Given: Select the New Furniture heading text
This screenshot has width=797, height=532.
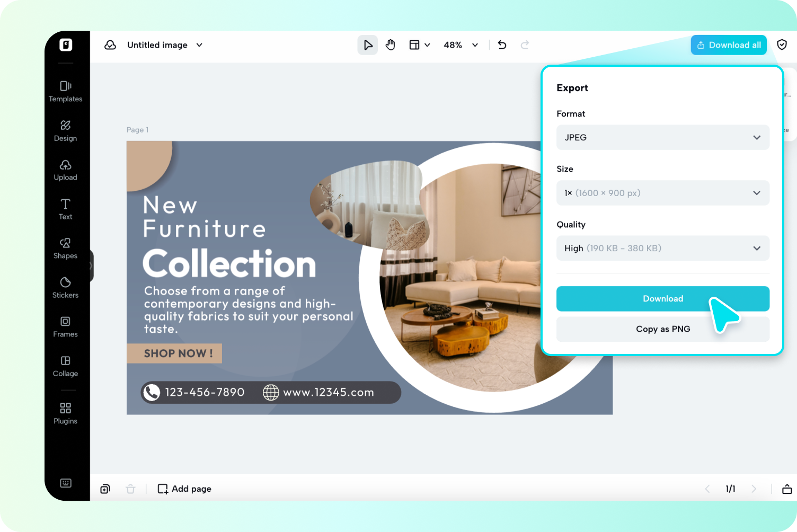Looking at the screenshot, I should pos(204,217).
